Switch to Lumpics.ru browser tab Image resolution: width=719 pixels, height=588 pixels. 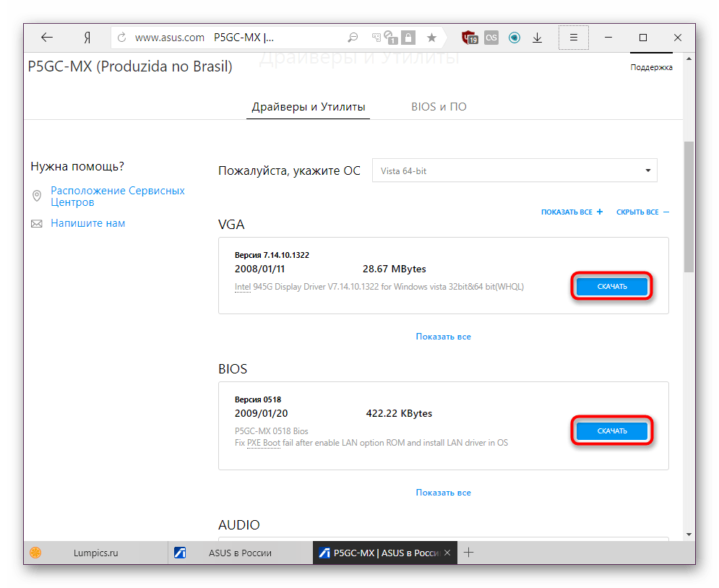(95, 553)
